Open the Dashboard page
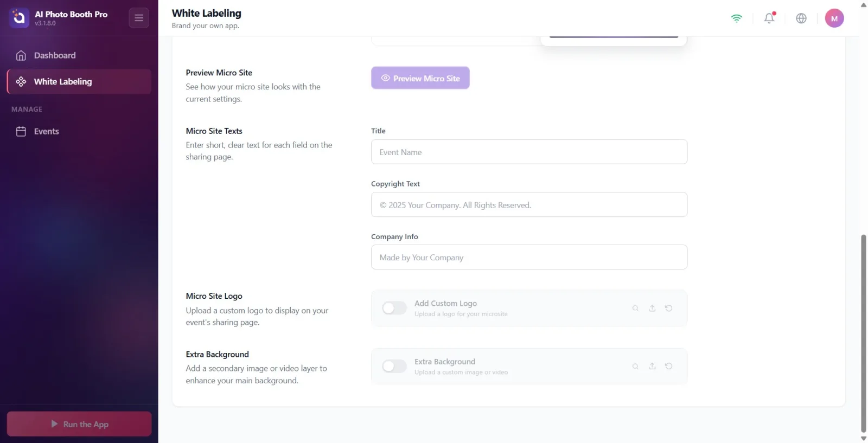Viewport: 868px width, 443px height. (79, 55)
